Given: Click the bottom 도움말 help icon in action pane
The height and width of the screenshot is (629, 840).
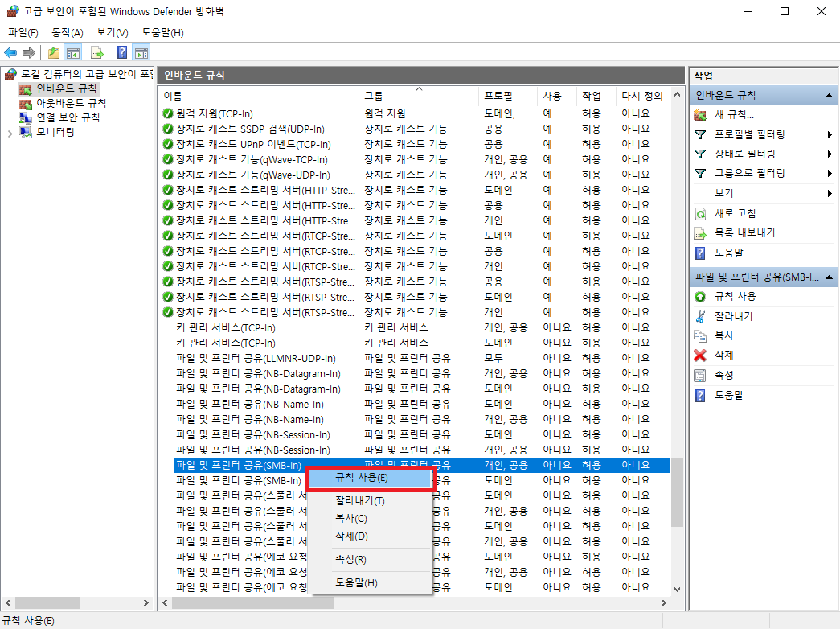Looking at the screenshot, I should pyautogui.click(x=700, y=395).
